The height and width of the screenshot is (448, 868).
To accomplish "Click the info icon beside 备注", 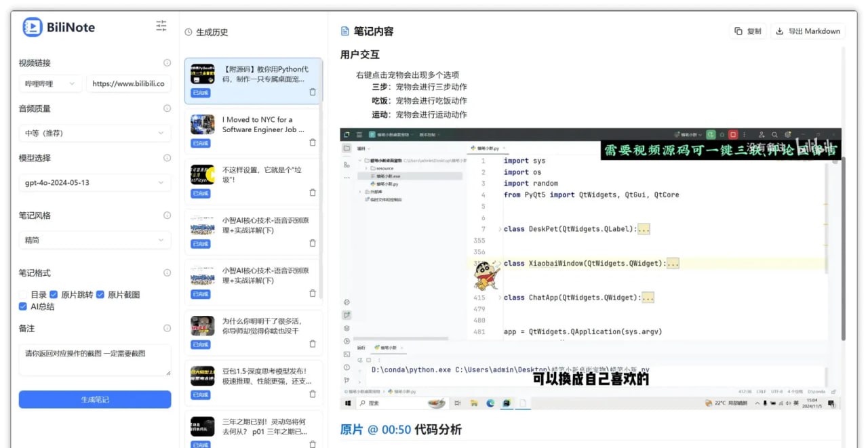I will (167, 329).
